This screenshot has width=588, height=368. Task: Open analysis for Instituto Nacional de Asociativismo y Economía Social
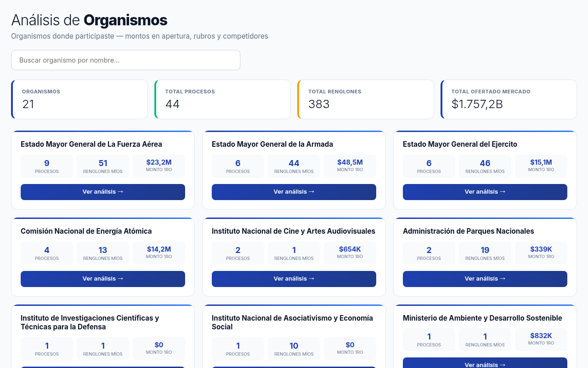pos(294,366)
